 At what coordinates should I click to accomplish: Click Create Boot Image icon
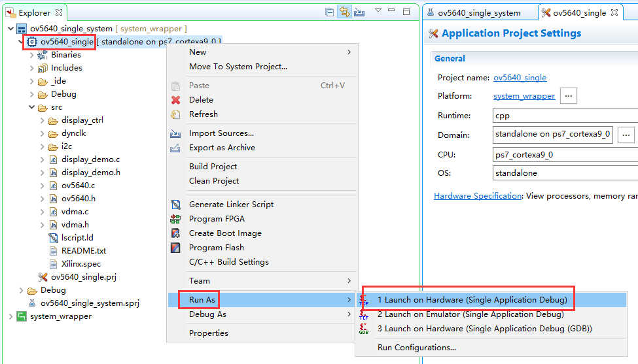click(x=176, y=233)
